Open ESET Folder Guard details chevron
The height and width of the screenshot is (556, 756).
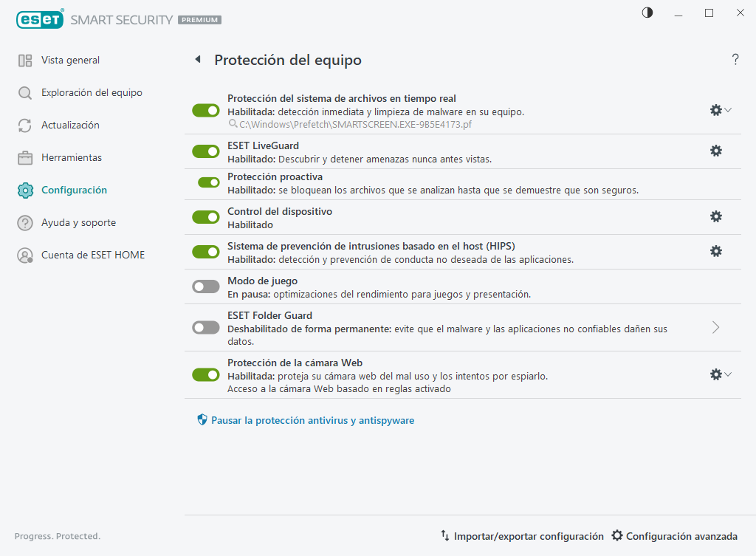pyautogui.click(x=715, y=327)
